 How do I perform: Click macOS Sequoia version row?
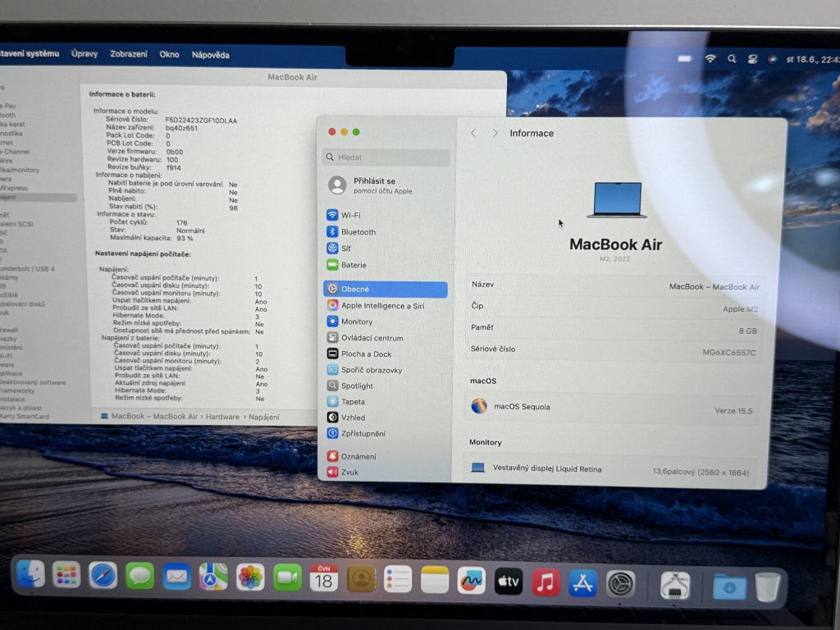pos(612,409)
